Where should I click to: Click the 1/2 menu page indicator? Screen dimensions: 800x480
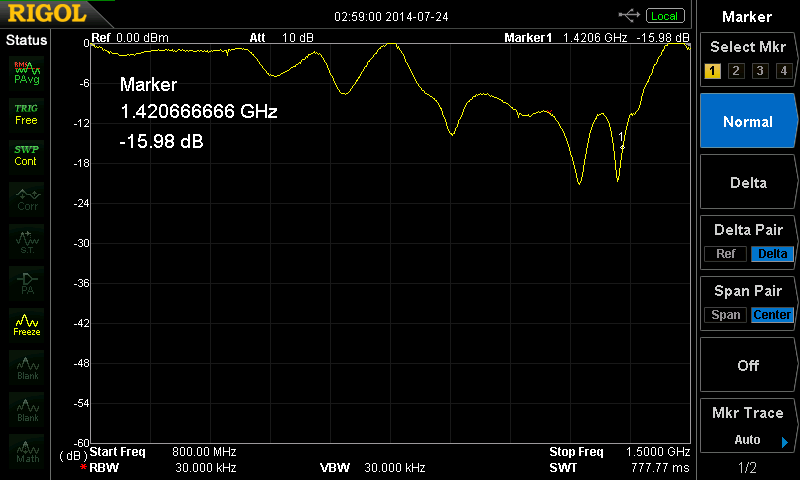click(747, 467)
